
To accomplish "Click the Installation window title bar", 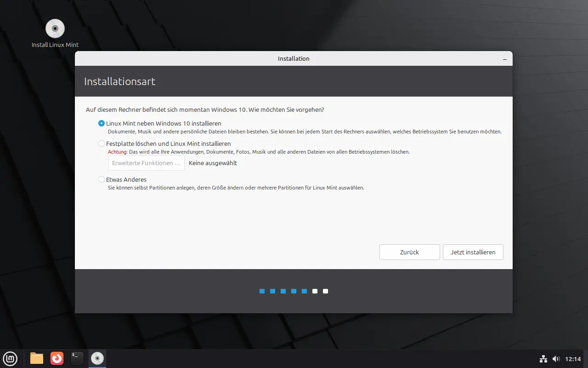I will 294,58.
